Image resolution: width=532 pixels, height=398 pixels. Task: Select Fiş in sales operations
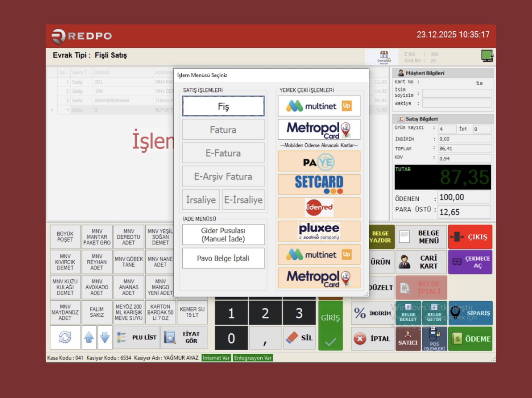[223, 106]
